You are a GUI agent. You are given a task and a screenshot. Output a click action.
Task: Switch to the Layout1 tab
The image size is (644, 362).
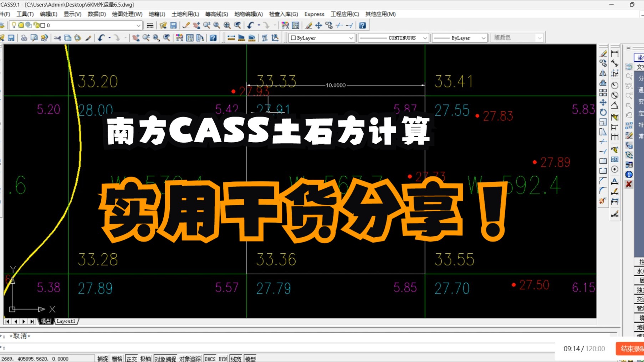(66, 321)
